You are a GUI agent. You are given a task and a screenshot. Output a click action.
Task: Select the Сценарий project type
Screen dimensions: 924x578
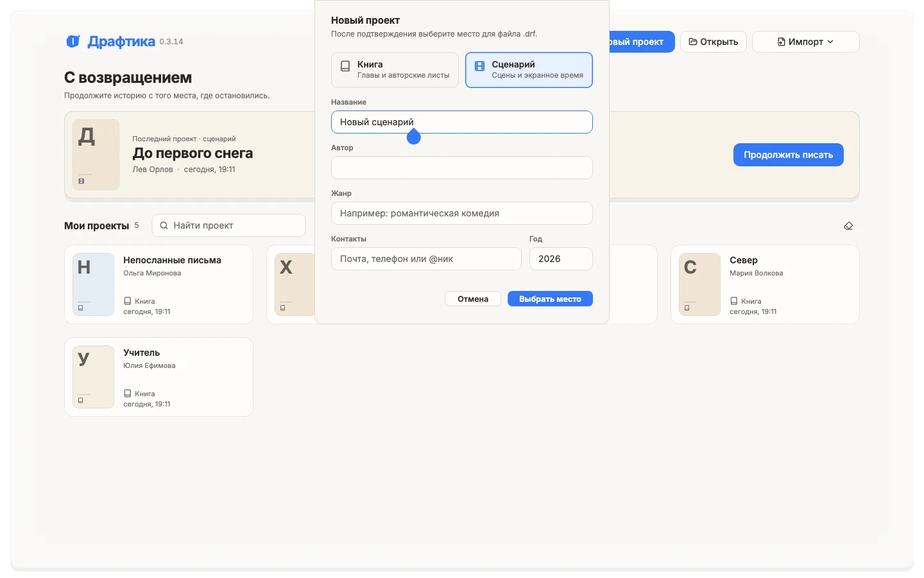point(529,69)
